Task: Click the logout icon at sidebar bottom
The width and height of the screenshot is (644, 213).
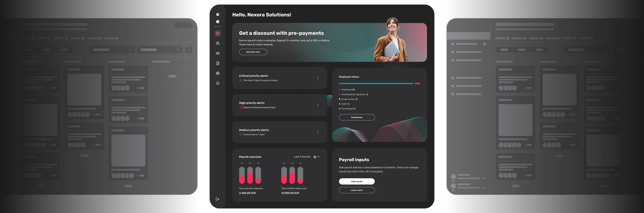Action: (217, 199)
